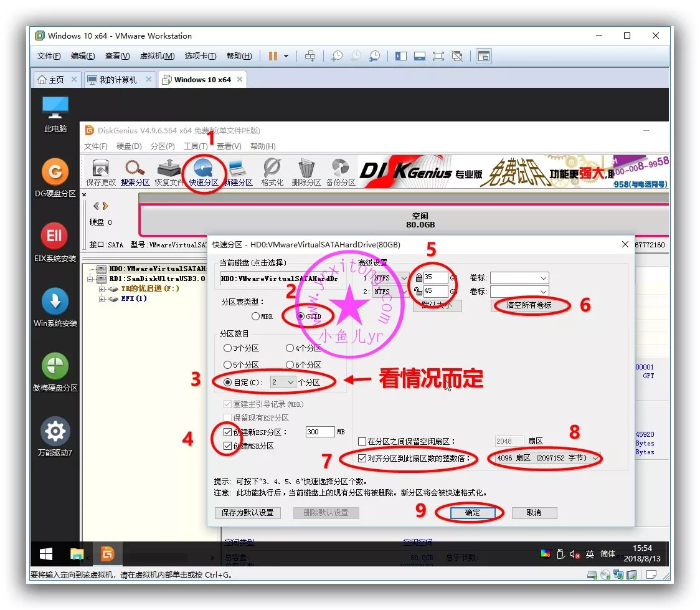The width and height of the screenshot is (700, 610).
Task: Enter full screen mode via VMware toolbar
Action: tap(438, 56)
